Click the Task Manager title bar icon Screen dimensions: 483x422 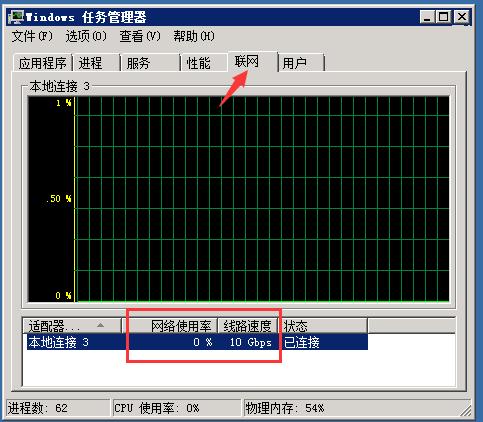[16, 17]
